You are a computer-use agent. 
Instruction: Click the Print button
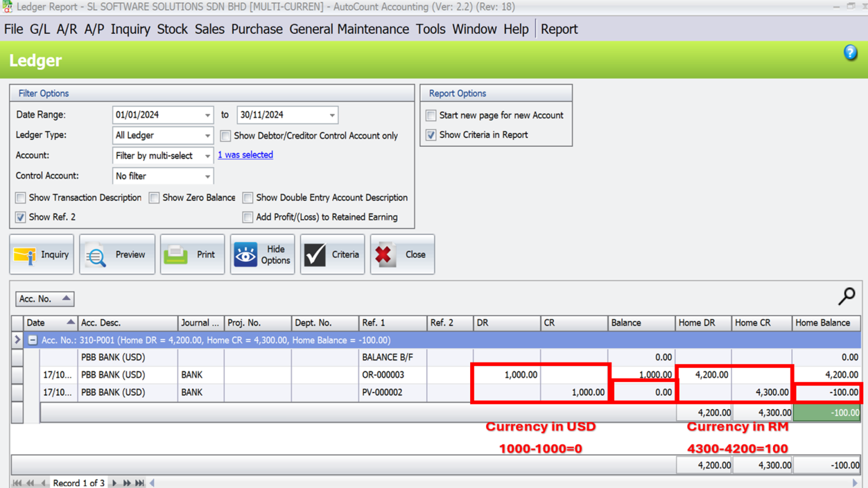coord(192,255)
